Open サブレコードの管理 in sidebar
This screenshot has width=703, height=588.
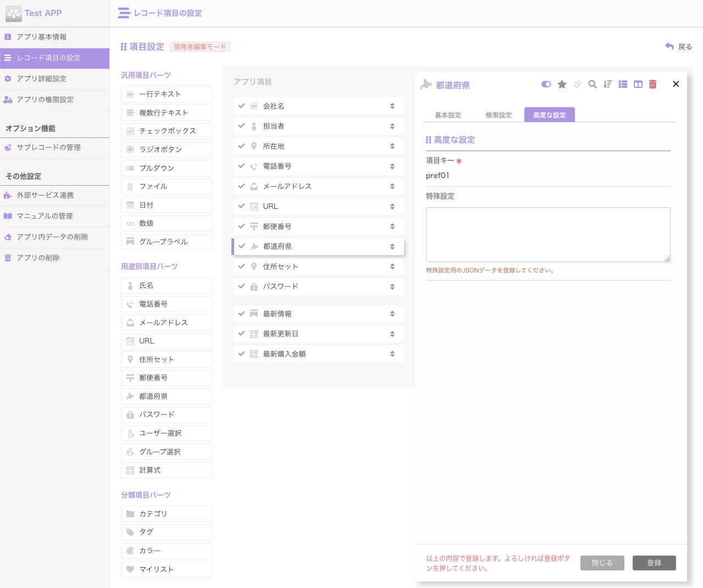tap(54, 147)
